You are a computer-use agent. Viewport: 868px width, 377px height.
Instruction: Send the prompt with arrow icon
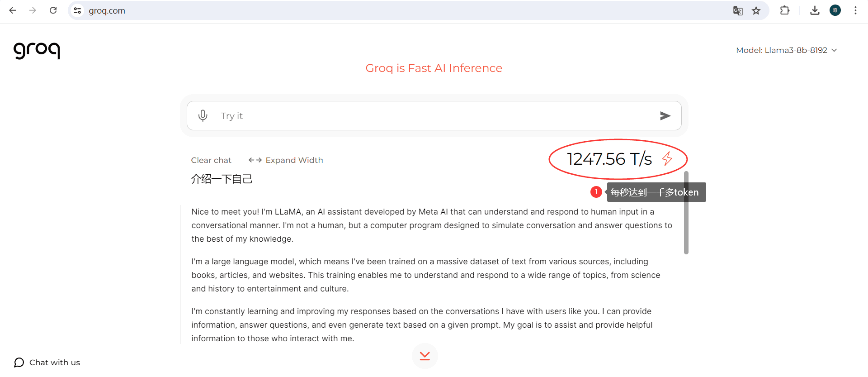[665, 116]
